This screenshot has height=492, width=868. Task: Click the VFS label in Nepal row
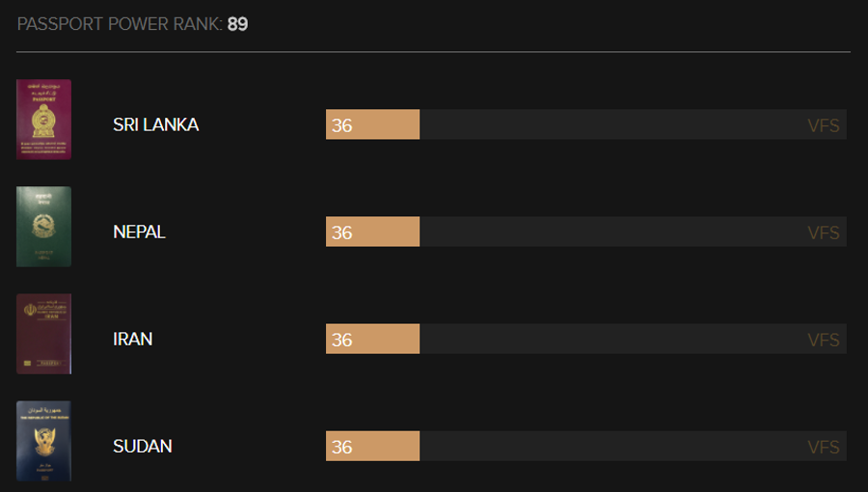coord(824,232)
